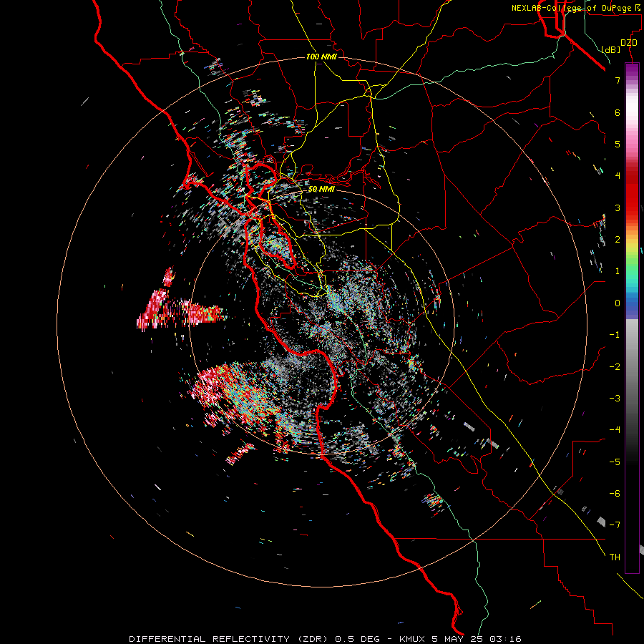The width and height of the screenshot is (644, 644).
Task: Click the "100 NMI" range ring label
Action: (321, 57)
